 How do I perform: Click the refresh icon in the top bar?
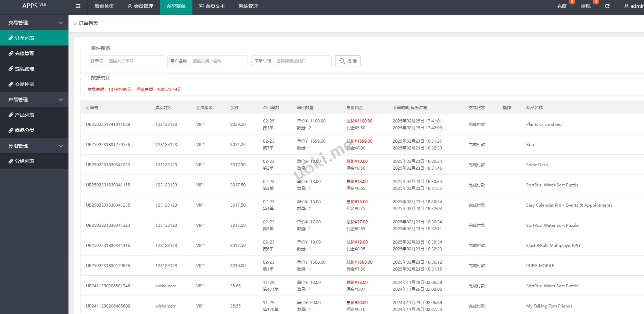tap(607, 6)
